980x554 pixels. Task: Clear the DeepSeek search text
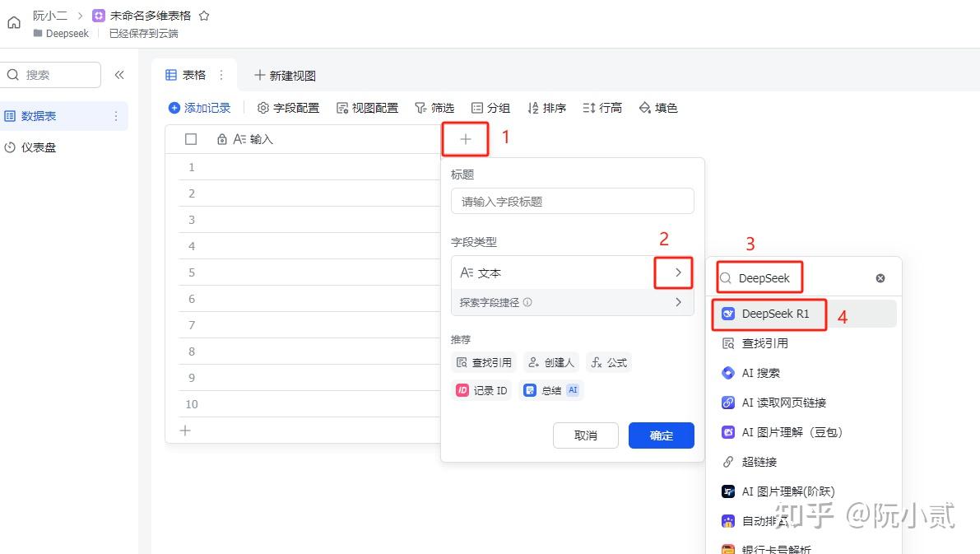point(880,278)
